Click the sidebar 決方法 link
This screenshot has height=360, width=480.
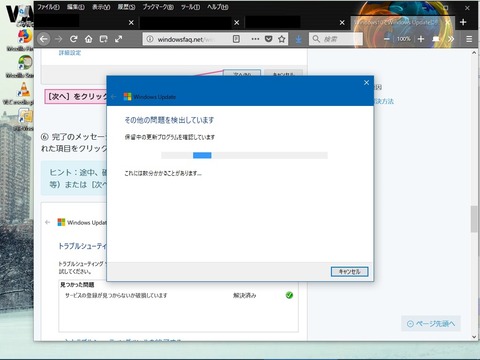pos(384,101)
